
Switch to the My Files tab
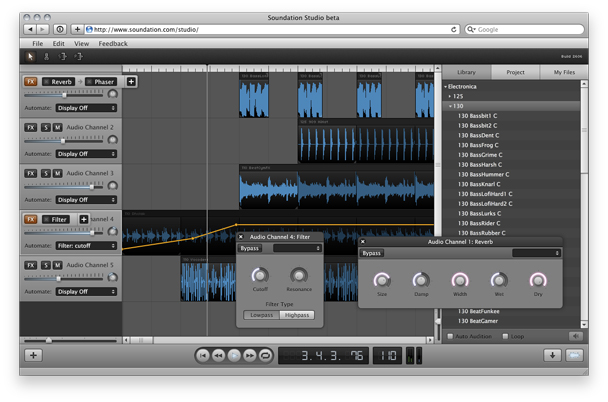click(x=564, y=72)
